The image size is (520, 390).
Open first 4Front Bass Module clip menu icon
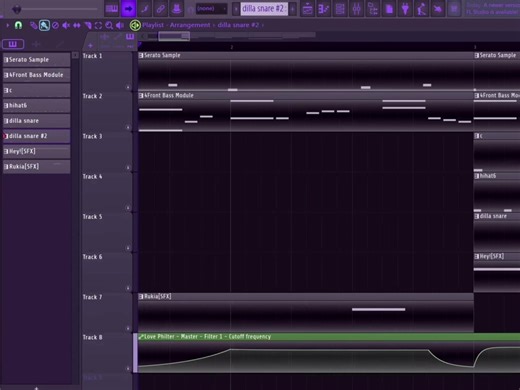(141, 96)
